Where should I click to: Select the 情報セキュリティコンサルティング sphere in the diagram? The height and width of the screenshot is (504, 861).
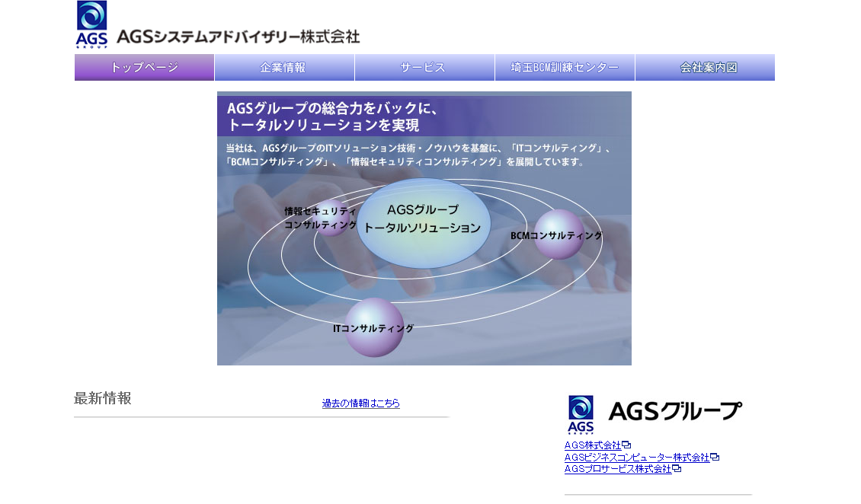tap(333, 219)
